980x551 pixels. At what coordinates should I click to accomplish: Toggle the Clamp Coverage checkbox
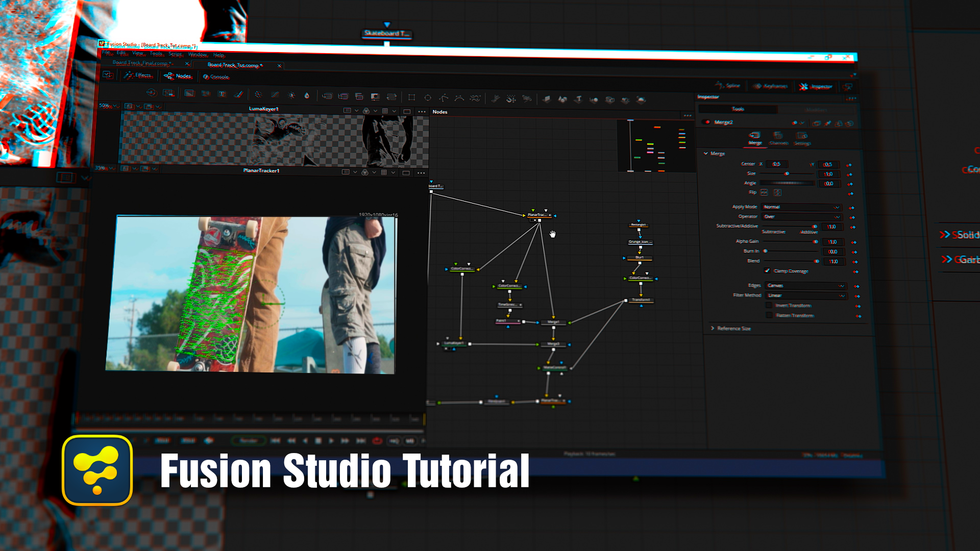tap(767, 271)
